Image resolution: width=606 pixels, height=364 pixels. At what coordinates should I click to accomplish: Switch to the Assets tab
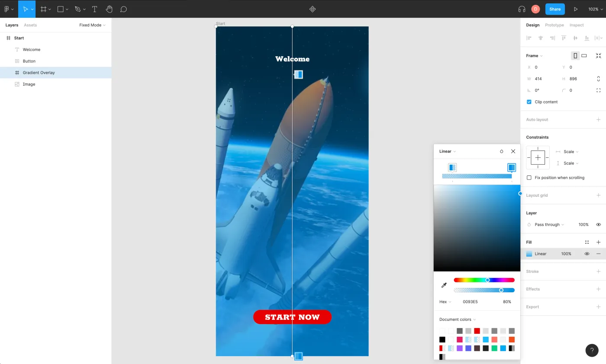tap(30, 25)
